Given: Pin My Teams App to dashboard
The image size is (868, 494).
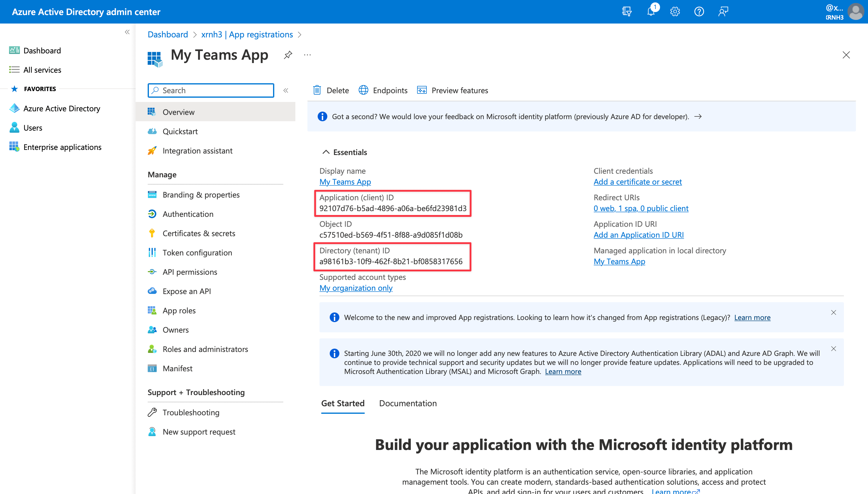Looking at the screenshot, I should 288,55.
